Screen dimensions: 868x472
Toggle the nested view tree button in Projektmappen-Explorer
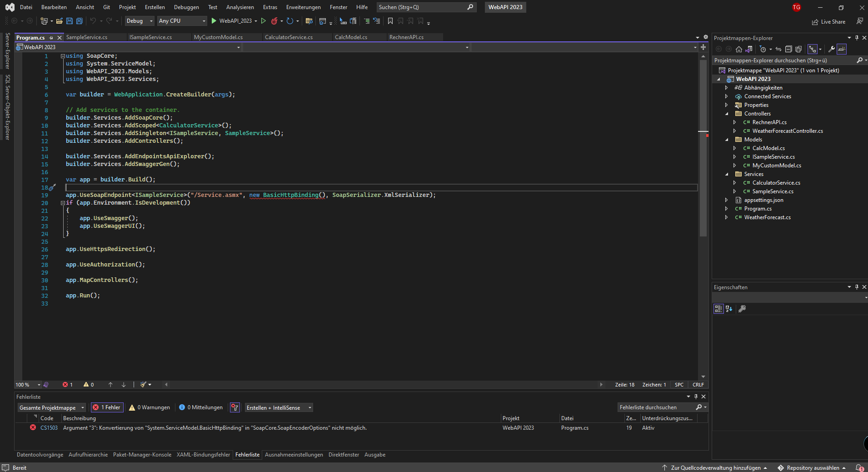pos(813,49)
